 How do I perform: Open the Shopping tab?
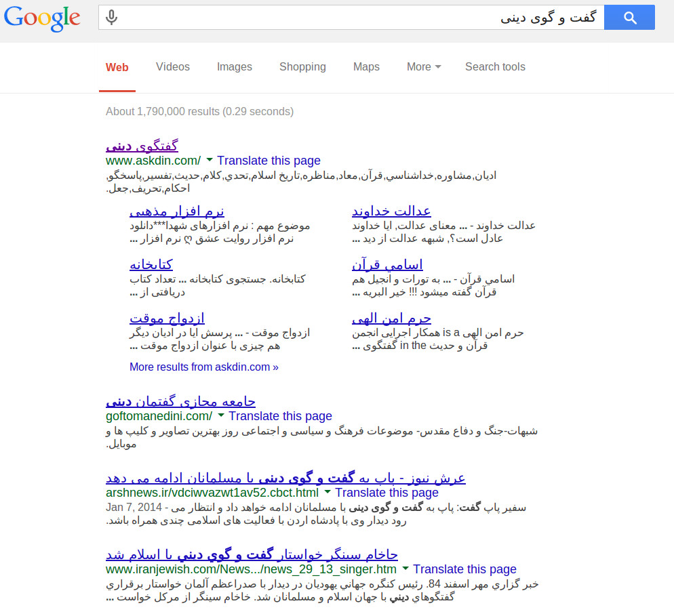(302, 66)
